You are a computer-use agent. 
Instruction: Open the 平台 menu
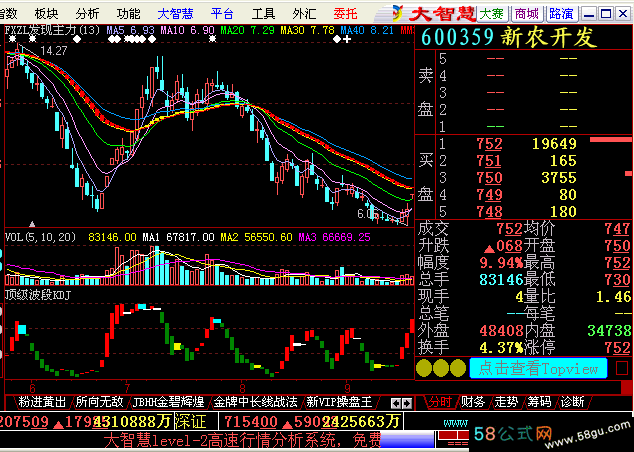pos(222,14)
